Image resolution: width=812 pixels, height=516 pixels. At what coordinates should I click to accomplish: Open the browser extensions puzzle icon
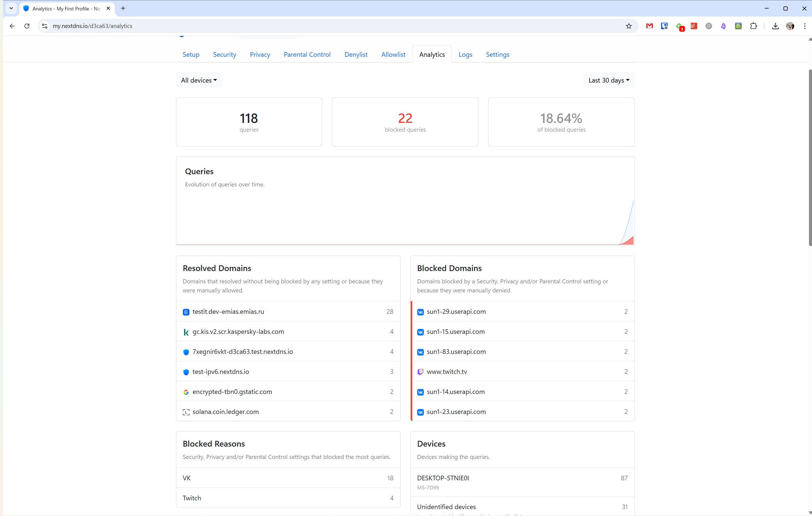[x=753, y=26]
